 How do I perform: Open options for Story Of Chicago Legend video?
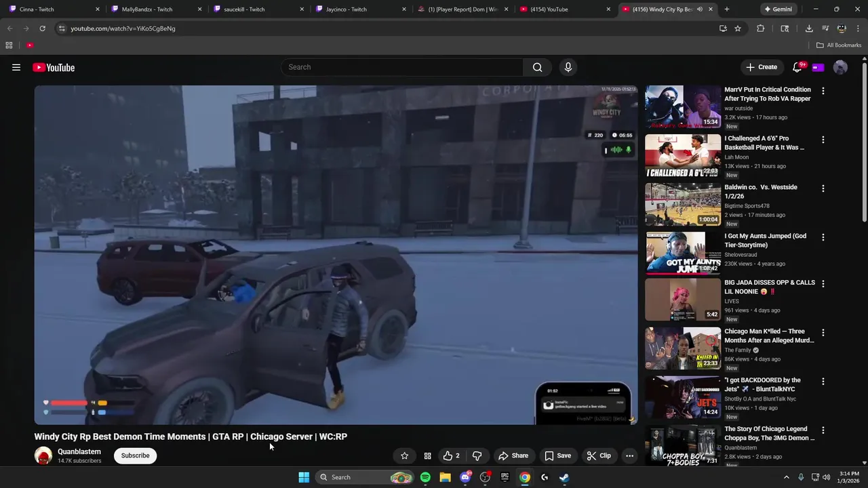823,430
